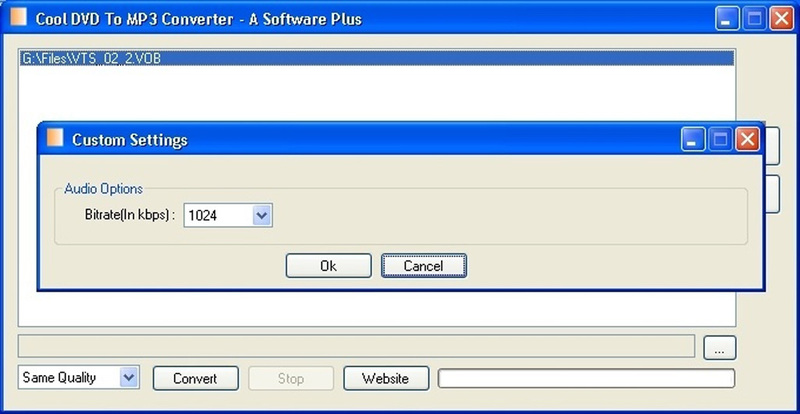Click the progress bar beside Website
The height and width of the screenshot is (414, 800).
(586, 378)
